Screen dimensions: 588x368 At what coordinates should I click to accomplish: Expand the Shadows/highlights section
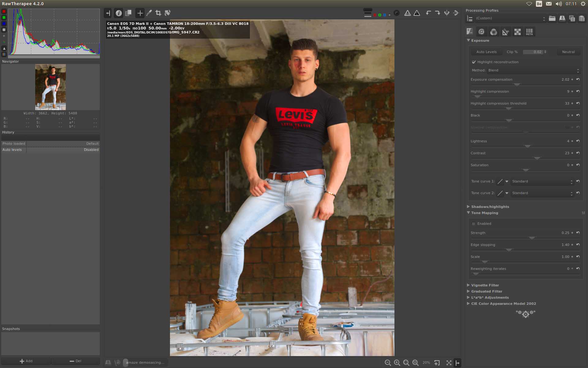click(490, 207)
